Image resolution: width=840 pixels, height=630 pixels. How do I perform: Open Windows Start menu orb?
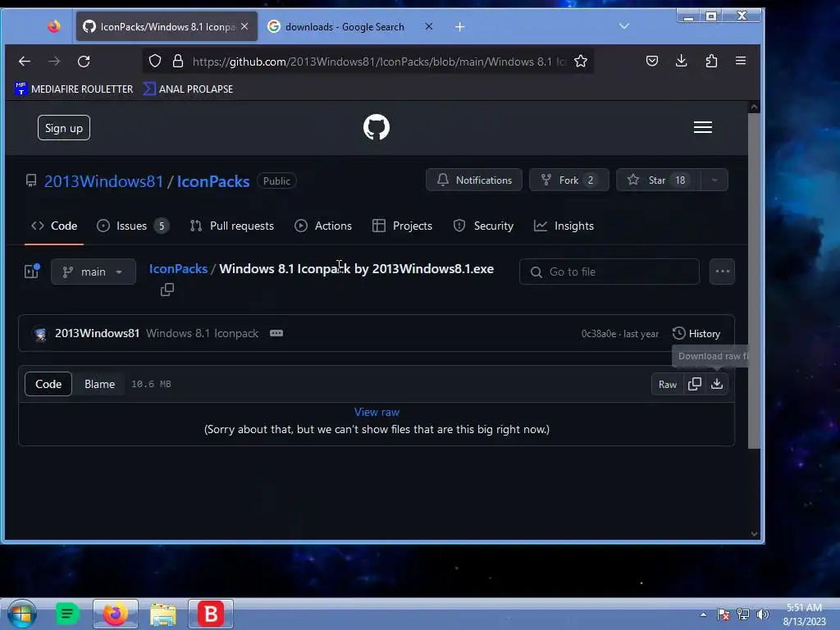coord(22,614)
